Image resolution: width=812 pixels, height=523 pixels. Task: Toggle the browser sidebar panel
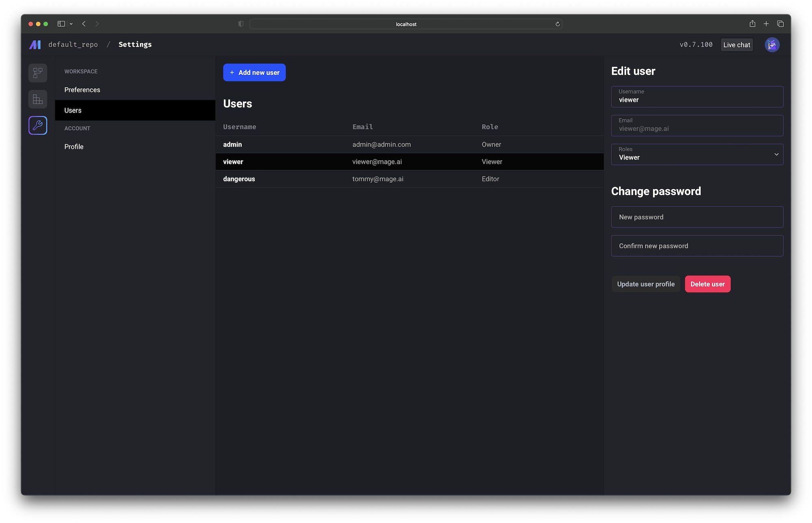61,24
